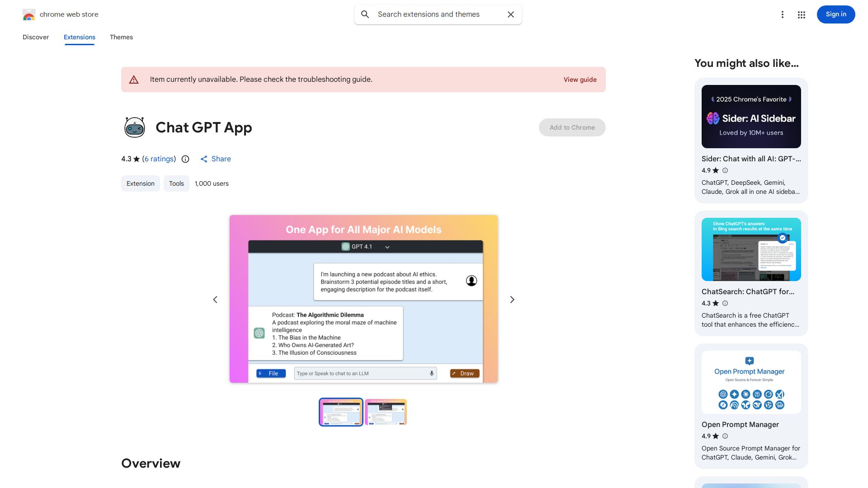
Task: Open the Discover tab
Action: pyautogui.click(x=36, y=37)
